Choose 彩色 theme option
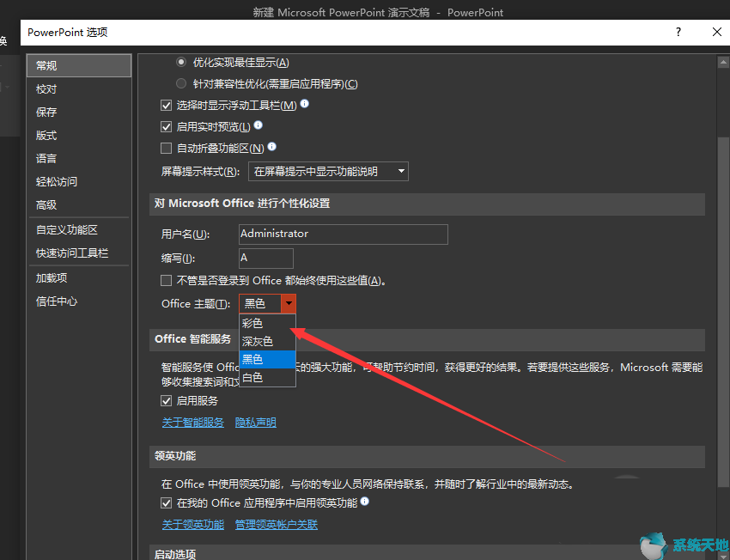730x560 pixels. 268,323
